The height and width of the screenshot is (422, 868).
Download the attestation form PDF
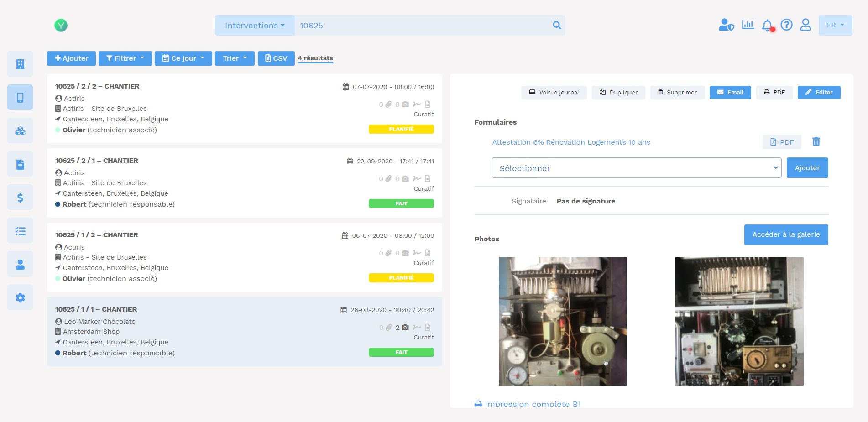click(x=782, y=142)
